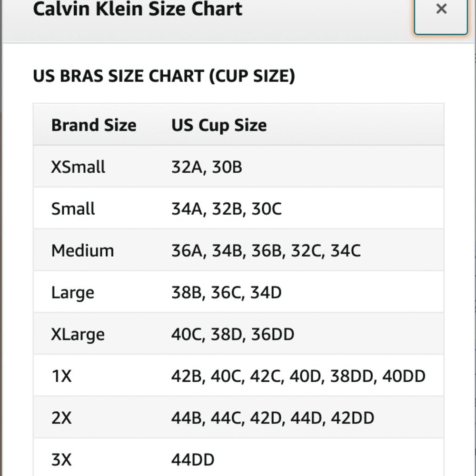
Task: Close the Calvin Klein Size Chart dialog
Action: click(x=441, y=10)
